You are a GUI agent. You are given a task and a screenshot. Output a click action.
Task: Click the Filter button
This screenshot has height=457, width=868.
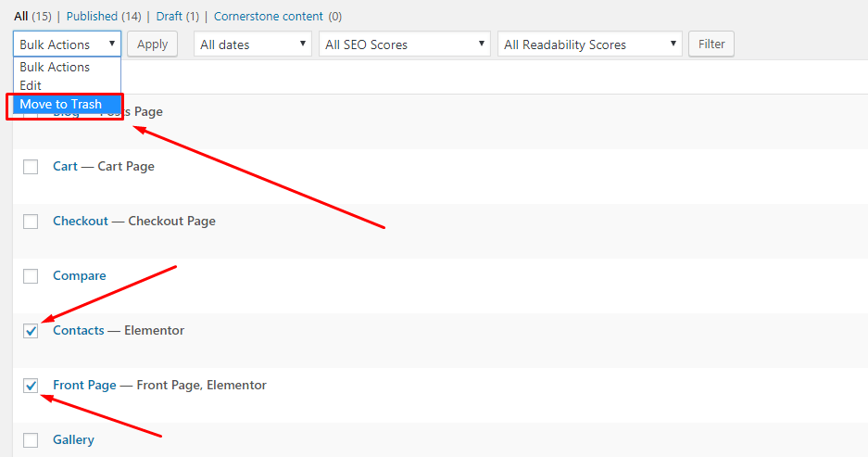tap(711, 44)
